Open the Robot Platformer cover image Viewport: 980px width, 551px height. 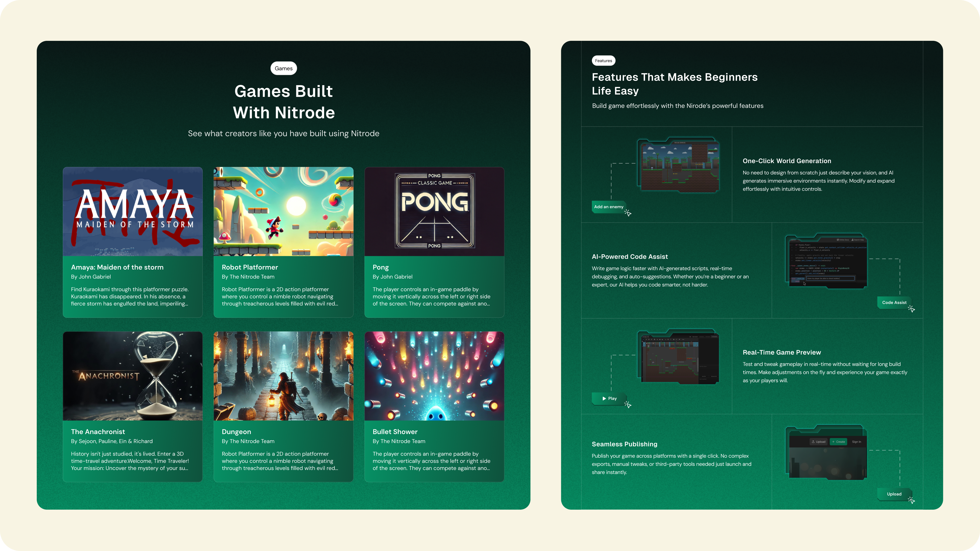(x=284, y=211)
